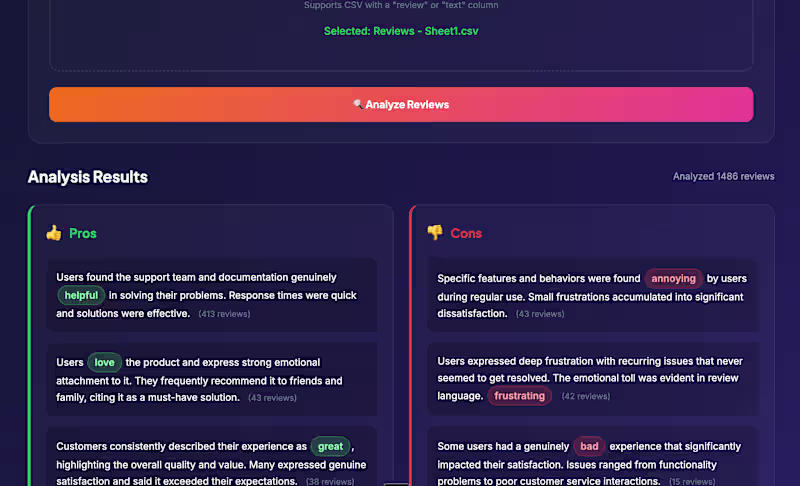Click the "15 reviews" count label

tap(691, 481)
